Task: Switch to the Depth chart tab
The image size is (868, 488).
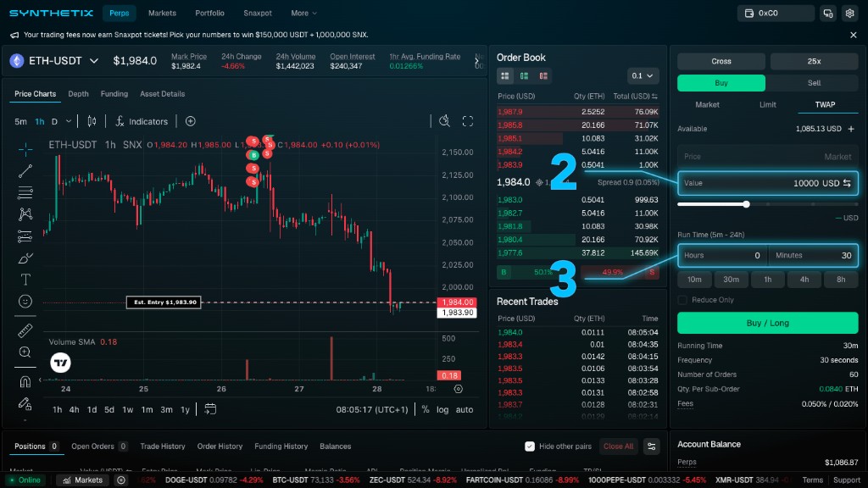Action: point(78,94)
